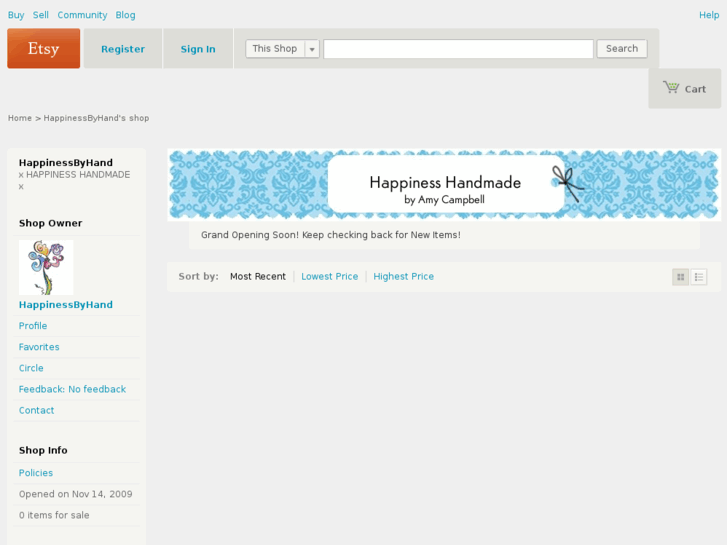Click the HAPPINESS HANDMADE subtitle text
The width and height of the screenshot is (727, 545).
click(x=74, y=180)
